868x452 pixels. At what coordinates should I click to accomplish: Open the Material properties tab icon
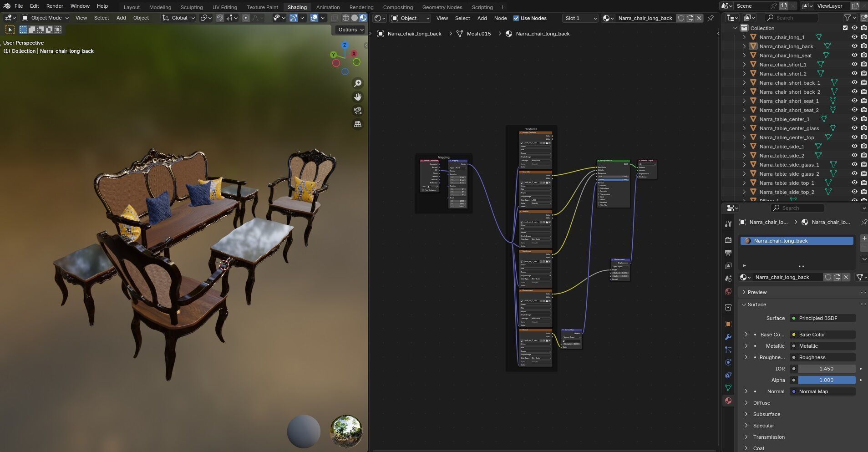728,401
